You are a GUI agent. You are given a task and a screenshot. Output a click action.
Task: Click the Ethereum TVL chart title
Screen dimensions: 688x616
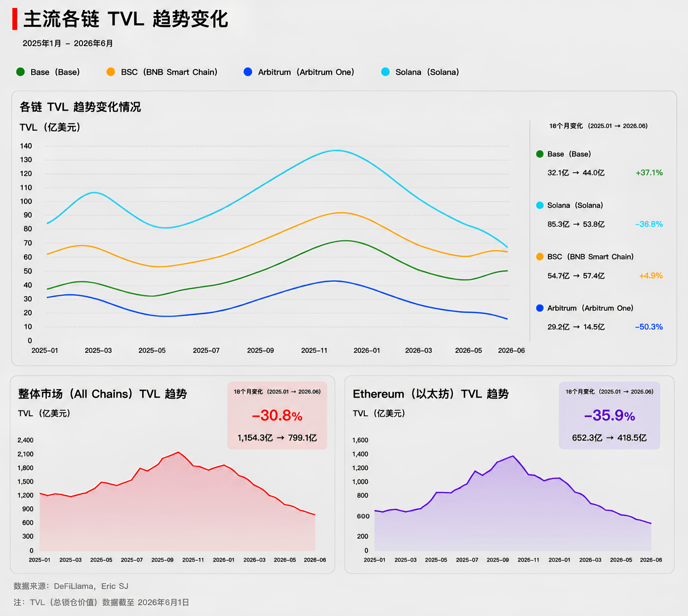[x=431, y=394]
